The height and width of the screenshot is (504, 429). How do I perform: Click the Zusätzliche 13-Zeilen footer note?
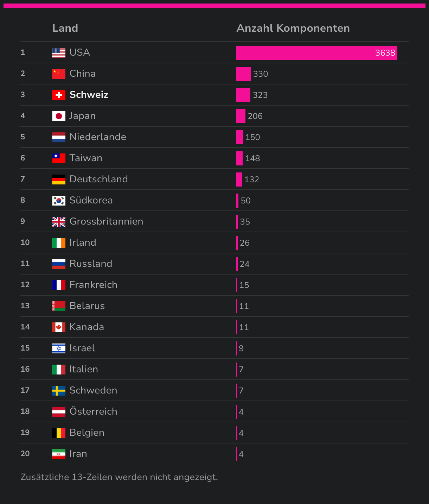click(x=119, y=477)
